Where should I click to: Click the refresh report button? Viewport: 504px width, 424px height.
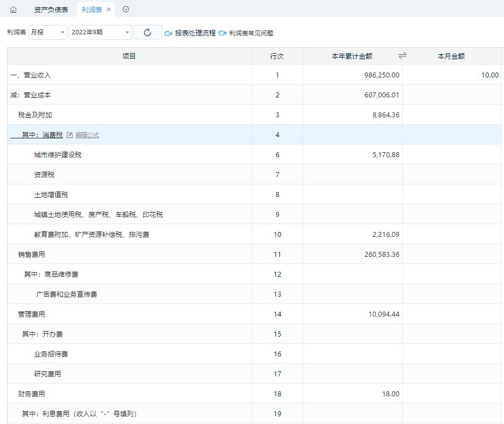point(148,32)
